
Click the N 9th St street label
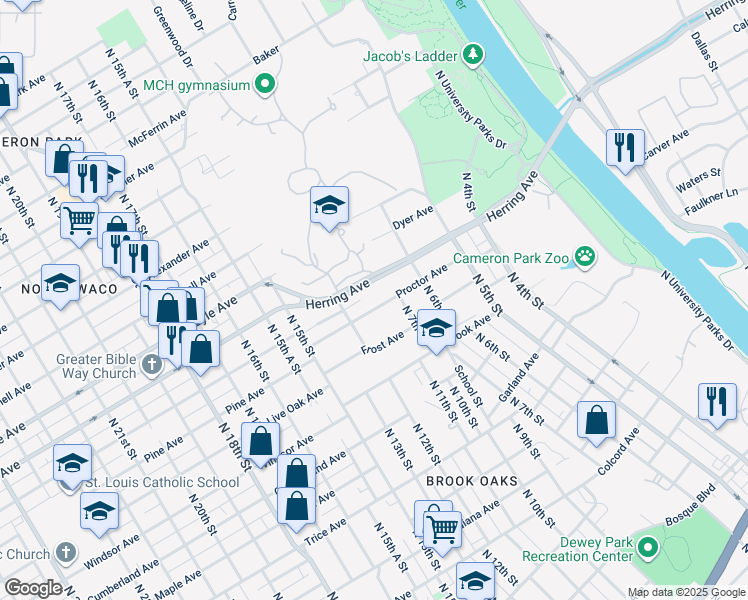coord(527,442)
